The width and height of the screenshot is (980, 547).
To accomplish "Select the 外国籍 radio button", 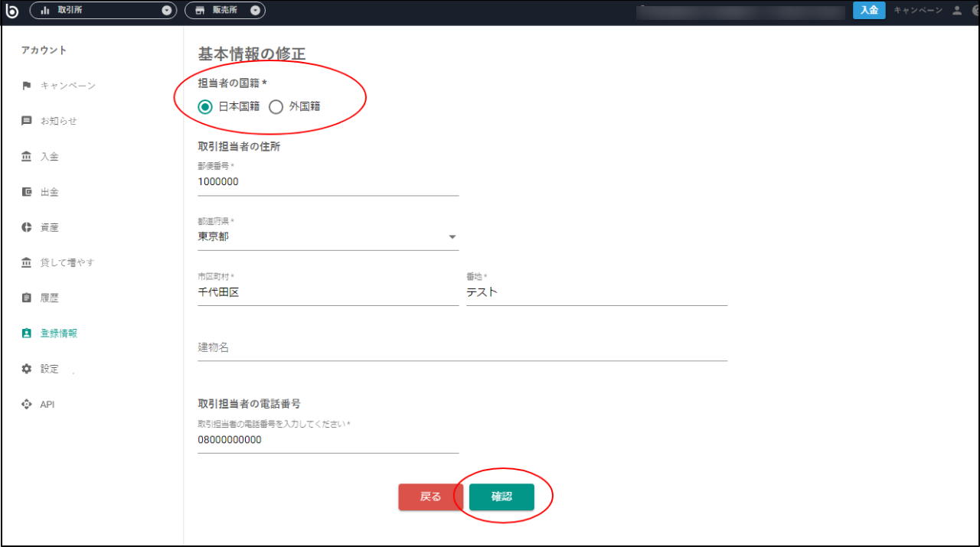I will 276,106.
